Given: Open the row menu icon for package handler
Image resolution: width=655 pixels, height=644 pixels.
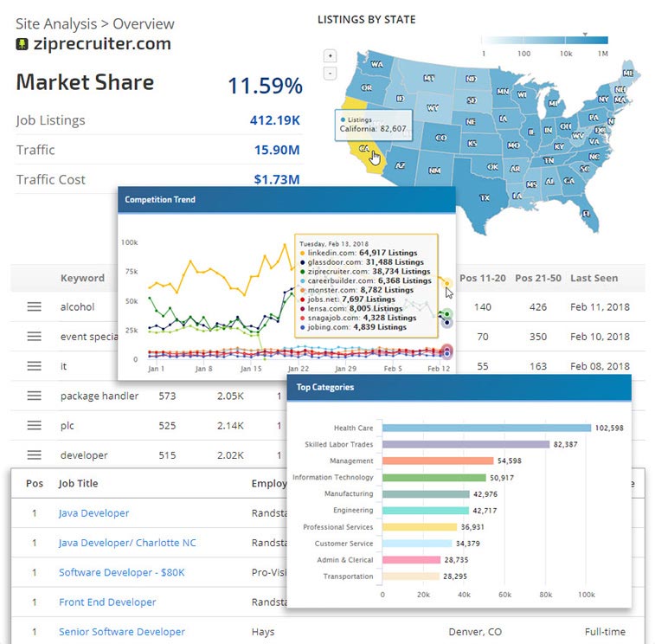Looking at the screenshot, I should [35, 396].
